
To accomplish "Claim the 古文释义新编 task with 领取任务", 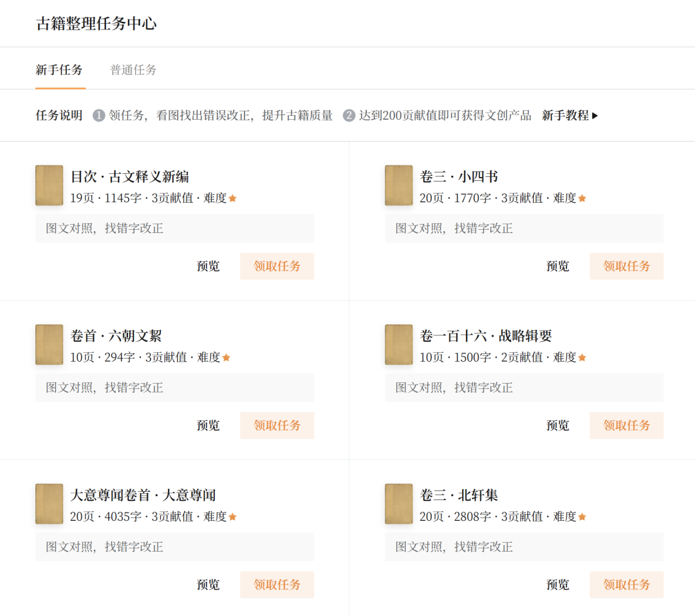I will tap(277, 266).
